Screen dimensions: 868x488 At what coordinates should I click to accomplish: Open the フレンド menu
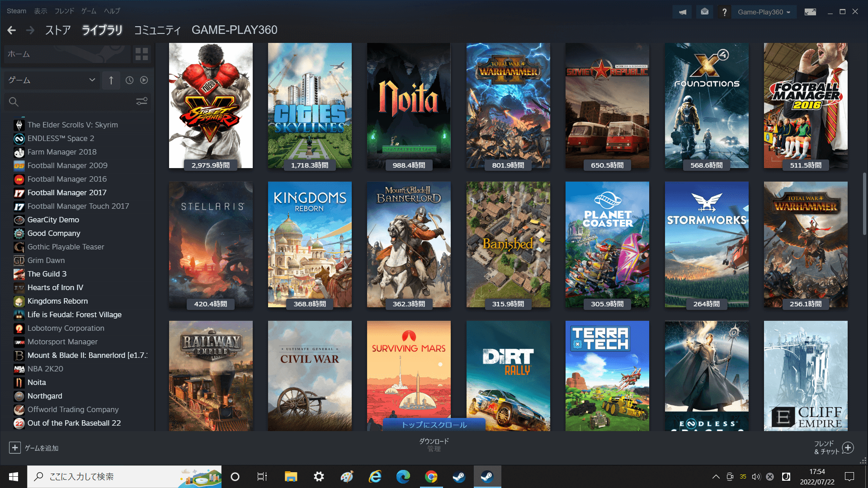tap(64, 11)
